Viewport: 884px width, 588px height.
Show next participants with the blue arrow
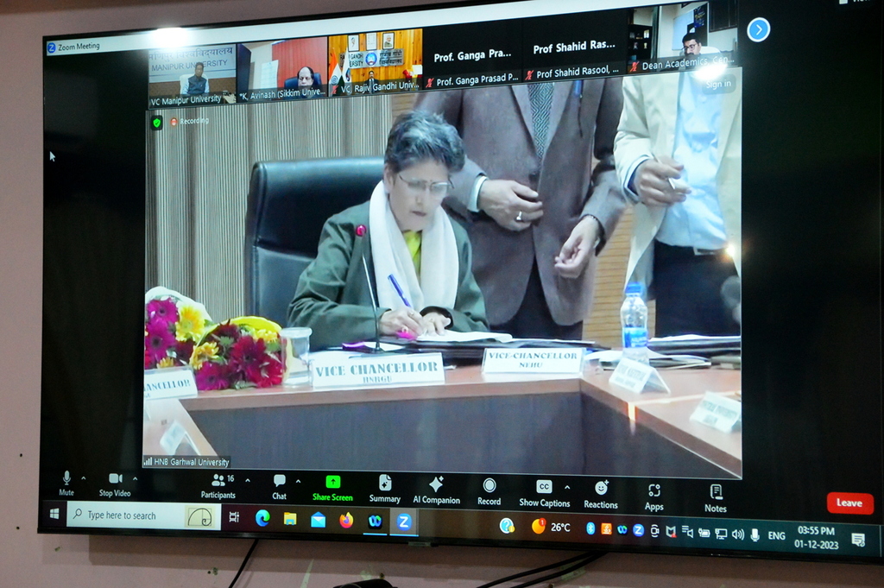pyautogui.click(x=758, y=30)
